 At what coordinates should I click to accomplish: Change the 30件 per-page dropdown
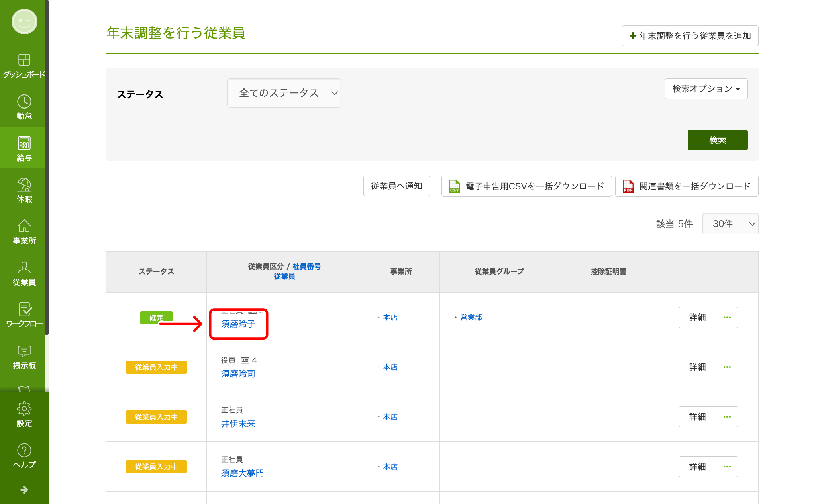click(x=730, y=224)
